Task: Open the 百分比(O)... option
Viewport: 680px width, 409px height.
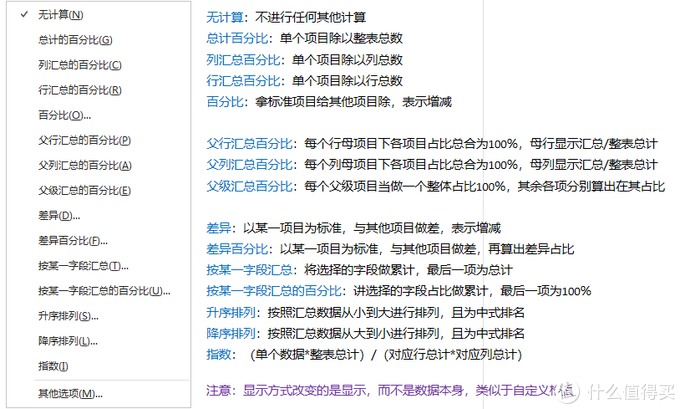Action: [65, 115]
